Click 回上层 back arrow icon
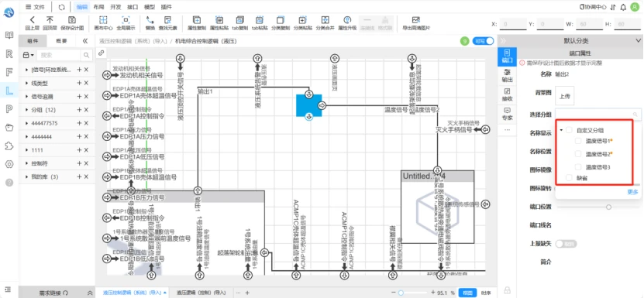This screenshot has width=644, height=298. (x=32, y=19)
